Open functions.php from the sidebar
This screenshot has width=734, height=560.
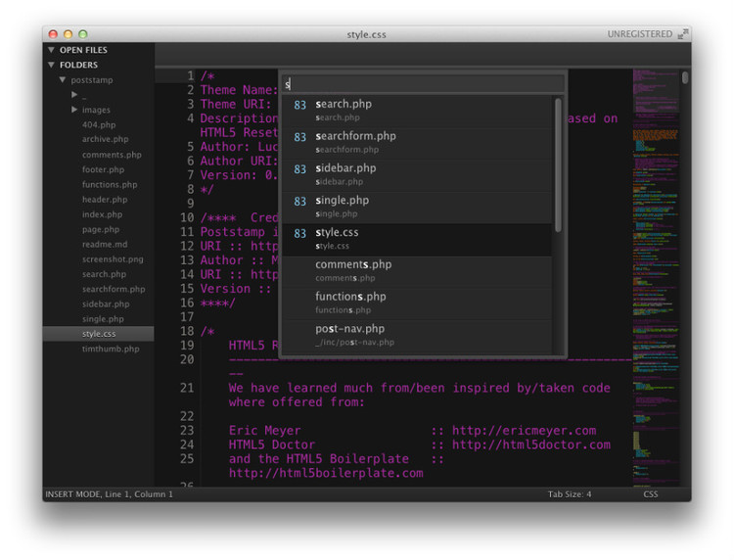[109, 184]
